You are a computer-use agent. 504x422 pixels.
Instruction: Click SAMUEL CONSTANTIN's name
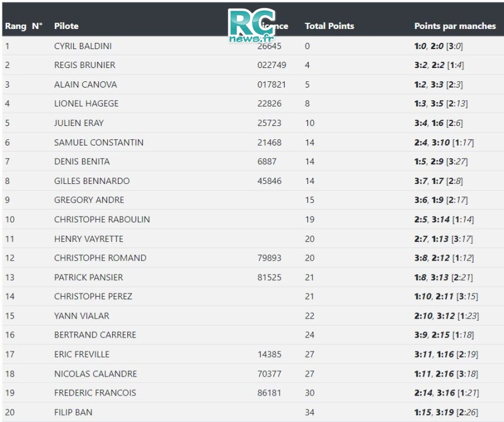[99, 142]
